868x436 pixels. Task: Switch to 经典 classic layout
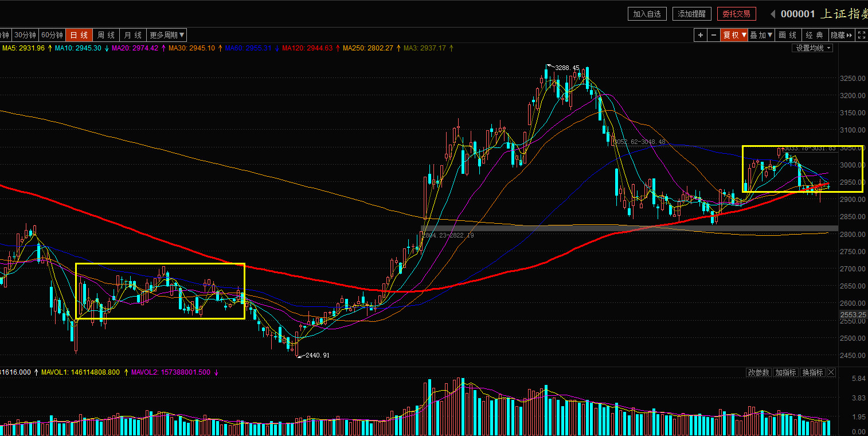(815, 35)
